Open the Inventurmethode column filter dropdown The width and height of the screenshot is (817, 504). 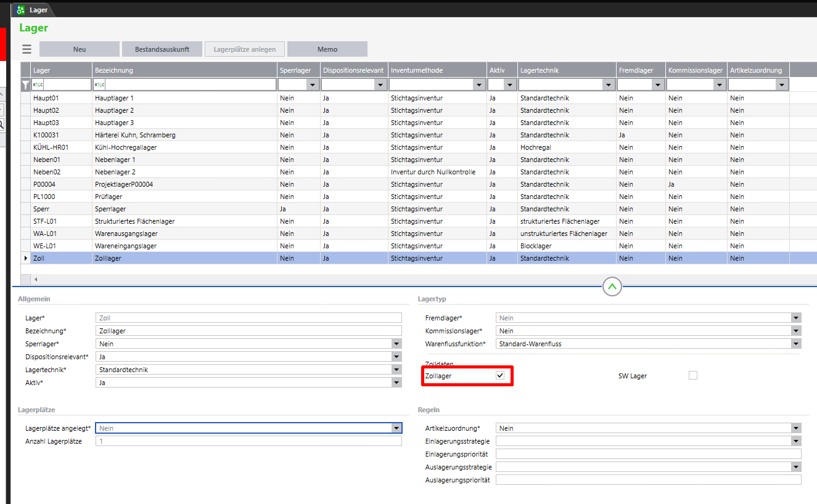[478, 85]
